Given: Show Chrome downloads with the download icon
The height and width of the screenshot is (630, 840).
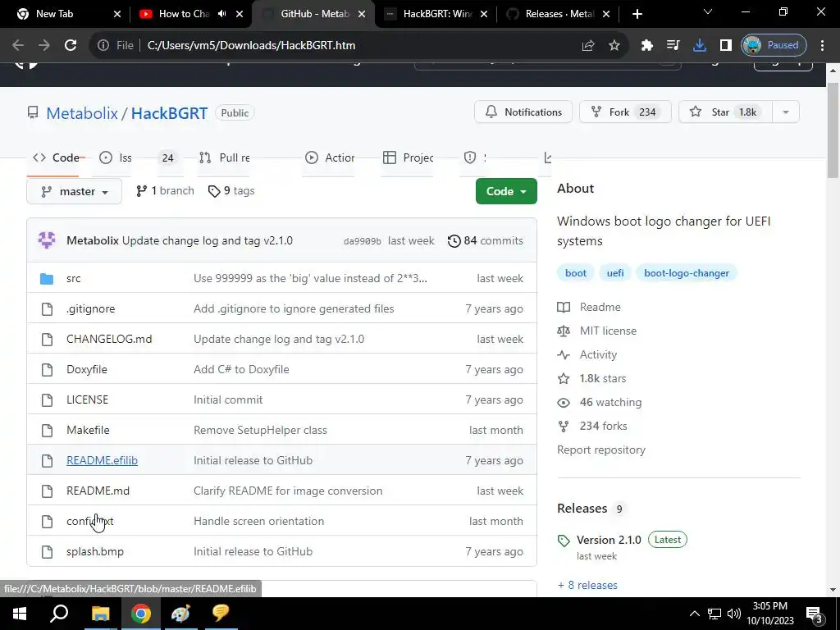Looking at the screenshot, I should click(x=699, y=46).
